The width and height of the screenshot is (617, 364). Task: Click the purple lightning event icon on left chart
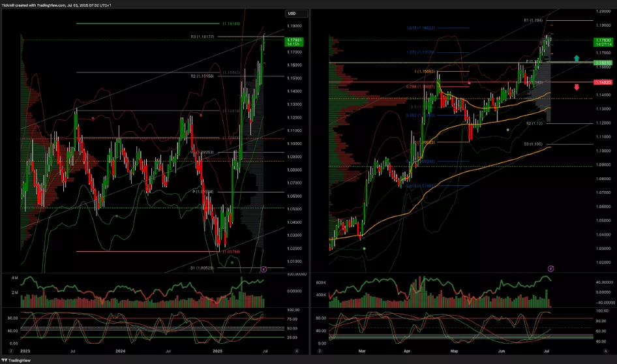[x=263, y=269]
